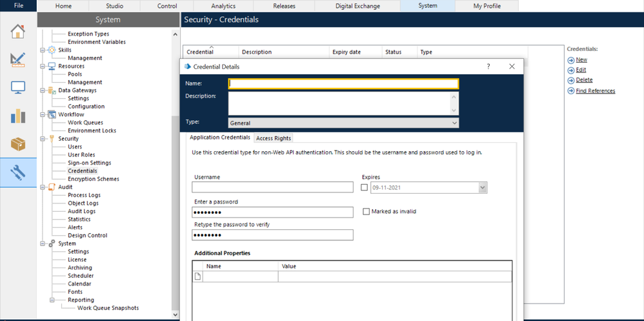
Task: Click the Edit credential link
Action: (581, 70)
